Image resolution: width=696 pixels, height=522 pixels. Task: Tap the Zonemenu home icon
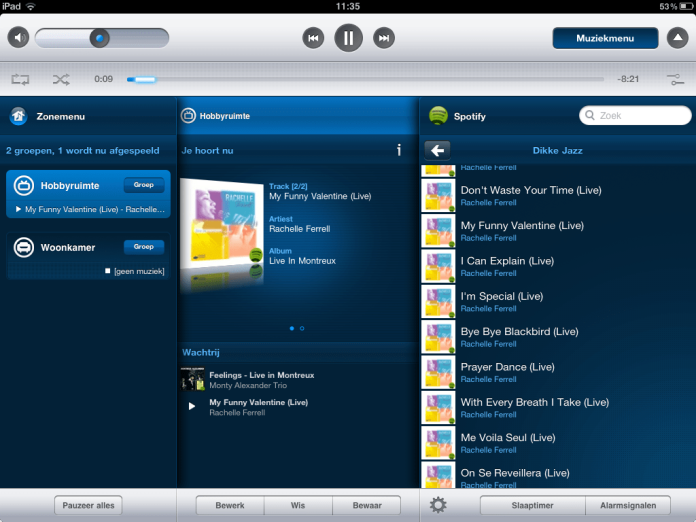point(18,116)
